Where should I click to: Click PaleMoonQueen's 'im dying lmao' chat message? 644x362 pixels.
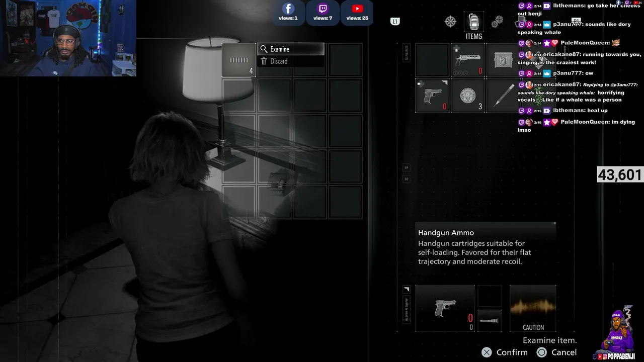tap(576, 126)
